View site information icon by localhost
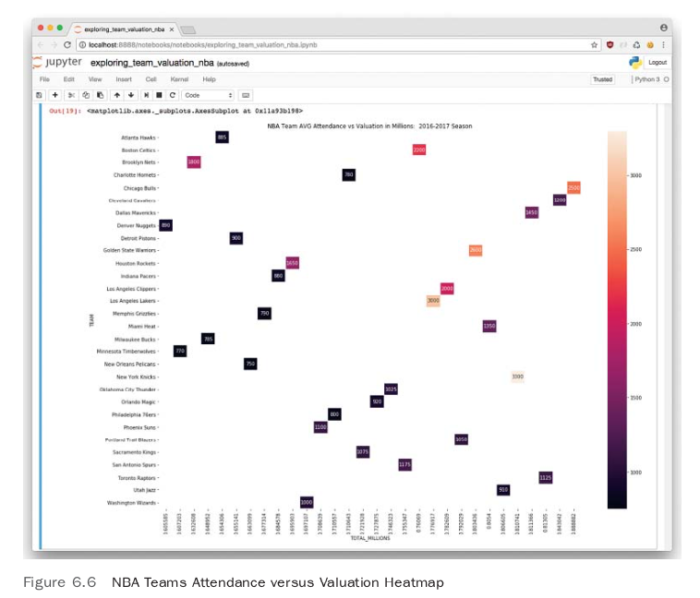700x598 pixels. pyautogui.click(x=82, y=44)
